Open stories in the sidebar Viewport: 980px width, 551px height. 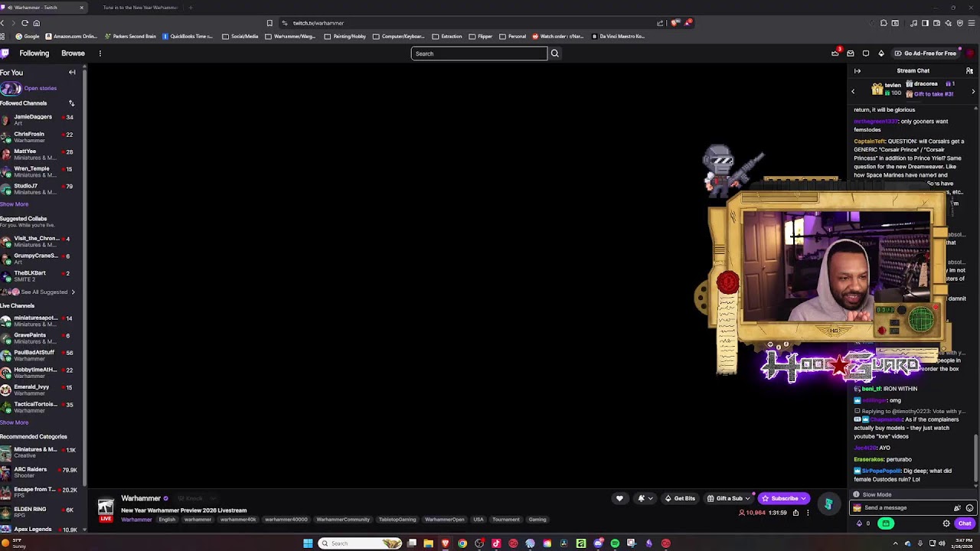(29, 88)
